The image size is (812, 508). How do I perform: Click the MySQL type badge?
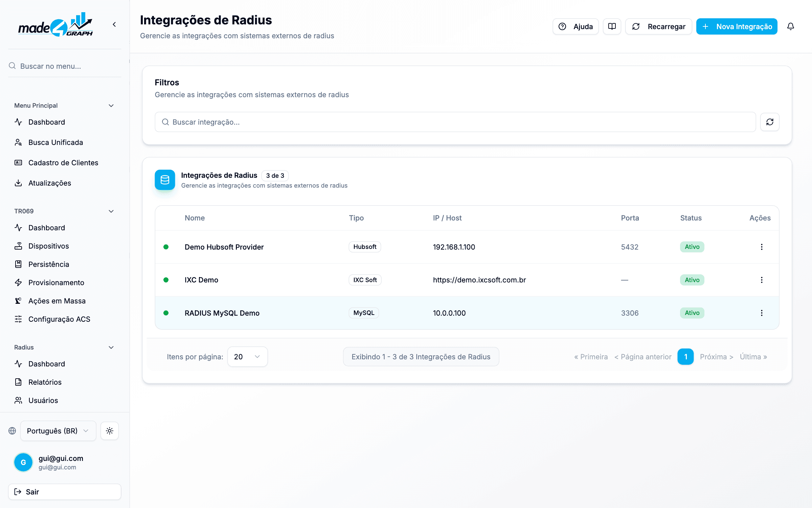click(364, 313)
